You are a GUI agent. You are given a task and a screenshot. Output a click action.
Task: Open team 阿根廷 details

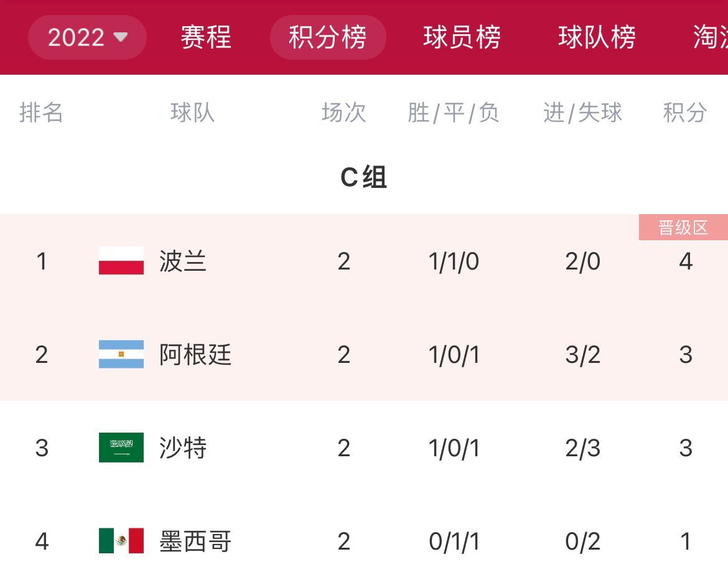(x=195, y=354)
